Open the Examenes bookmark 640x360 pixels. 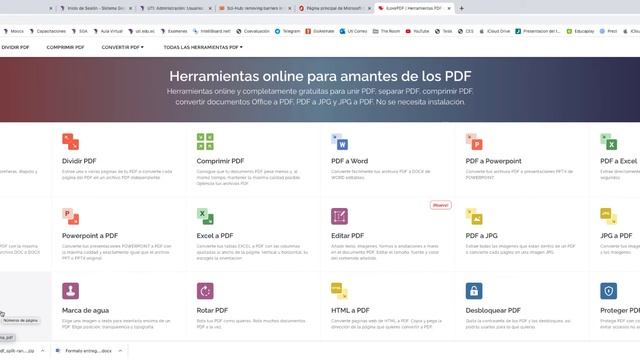coord(174,31)
